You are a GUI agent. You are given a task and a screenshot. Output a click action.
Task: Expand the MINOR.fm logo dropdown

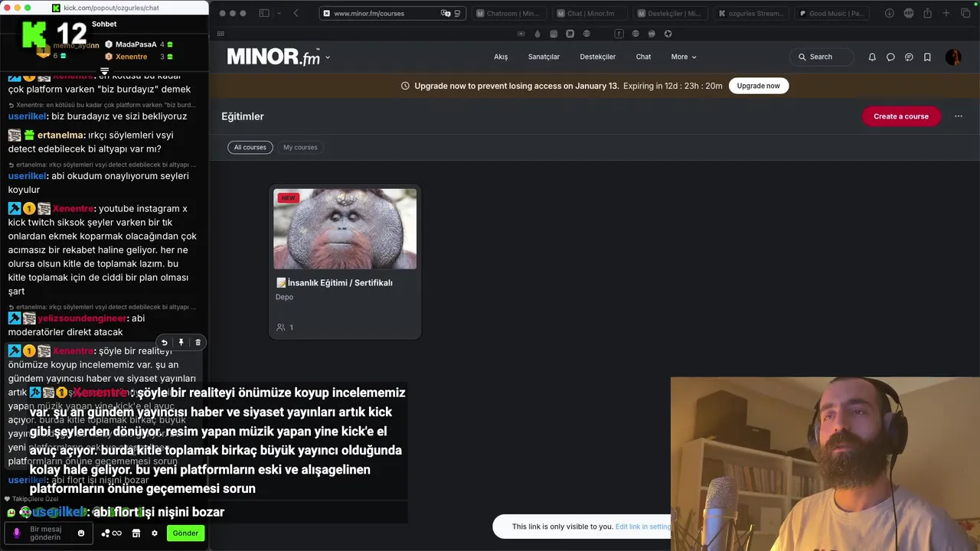[x=328, y=57]
